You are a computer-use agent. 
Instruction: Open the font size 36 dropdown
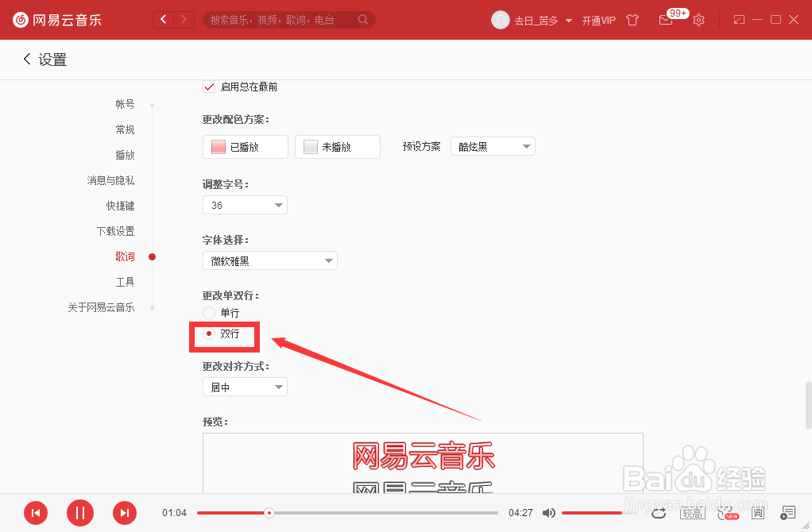(x=245, y=205)
